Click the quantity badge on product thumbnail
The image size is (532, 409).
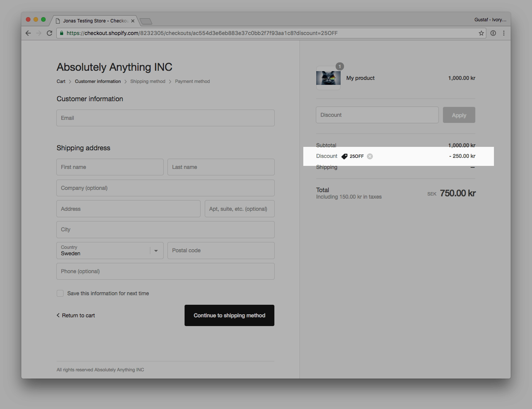[340, 67]
